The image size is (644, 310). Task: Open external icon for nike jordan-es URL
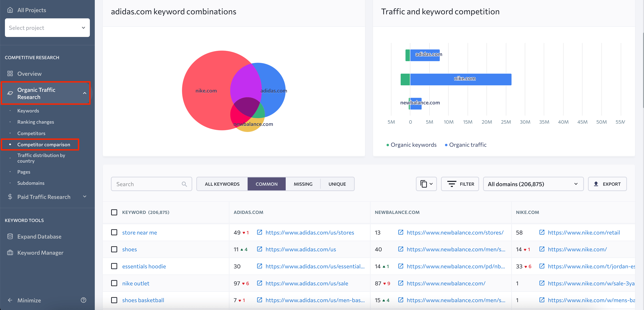(x=542, y=266)
